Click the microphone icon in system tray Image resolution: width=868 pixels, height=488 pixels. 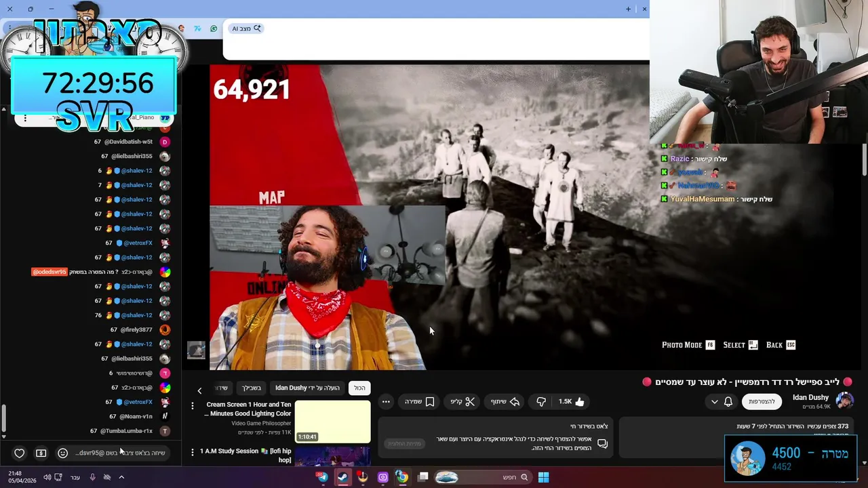coord(93,477)
